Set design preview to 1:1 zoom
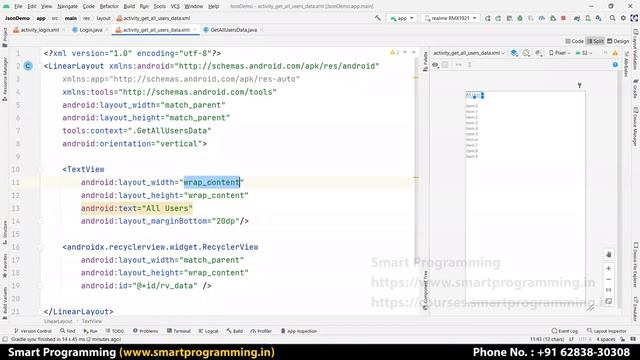The height and width of the screenshot is (360, 640). click(x=608, y=290)
